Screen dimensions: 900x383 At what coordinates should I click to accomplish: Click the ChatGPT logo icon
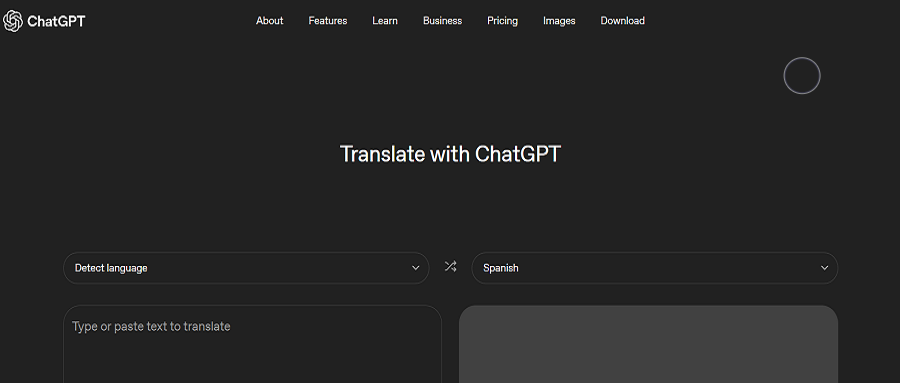click(13, 21)
